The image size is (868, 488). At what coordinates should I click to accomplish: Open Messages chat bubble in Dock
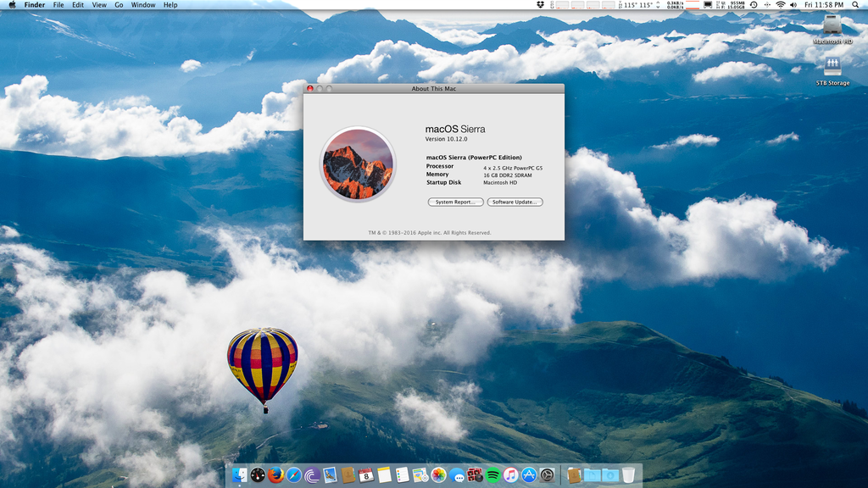[x=457, y=474]
